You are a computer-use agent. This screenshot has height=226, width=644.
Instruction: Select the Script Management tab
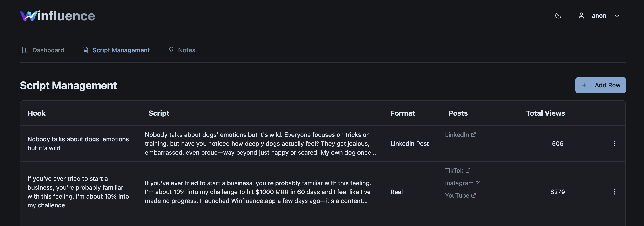(116, 50)
